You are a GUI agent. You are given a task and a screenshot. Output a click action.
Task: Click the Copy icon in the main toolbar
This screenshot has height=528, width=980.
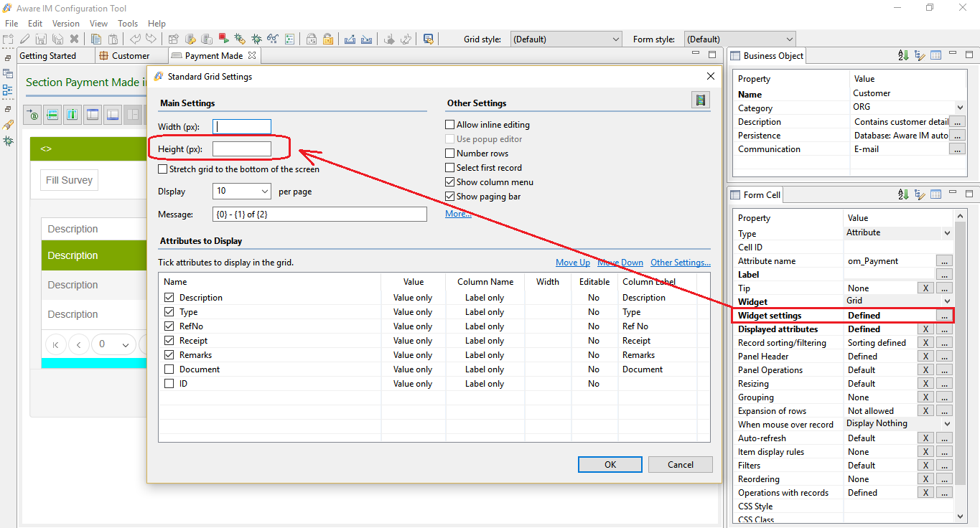(95, 39)
